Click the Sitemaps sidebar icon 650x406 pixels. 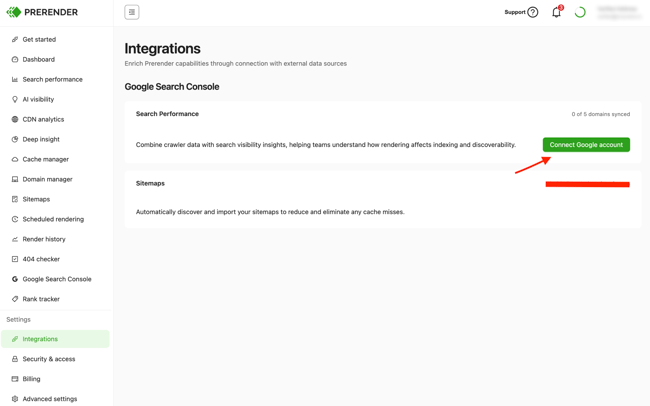[15, 199]
